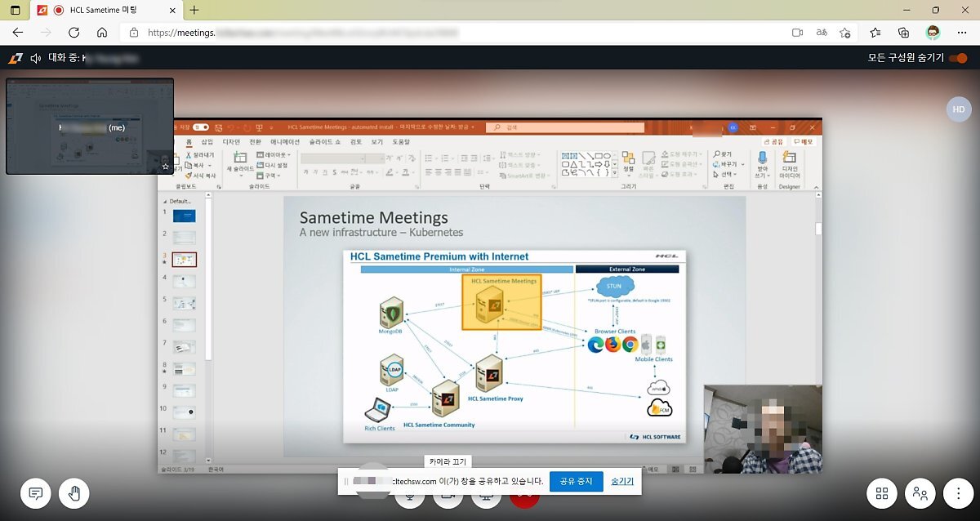Open the browser Collections icon

click(903, 33)
